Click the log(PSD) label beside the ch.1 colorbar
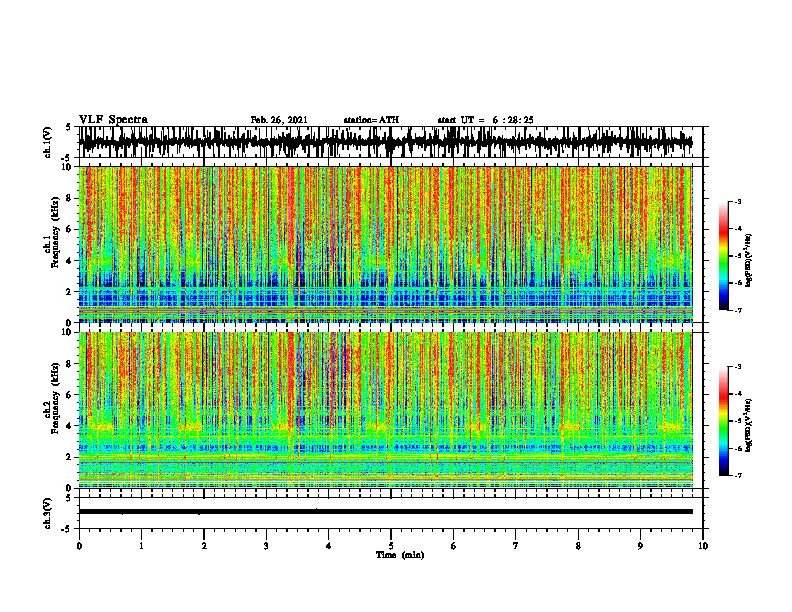Screen dimensions: 792x612 (749, 261)
